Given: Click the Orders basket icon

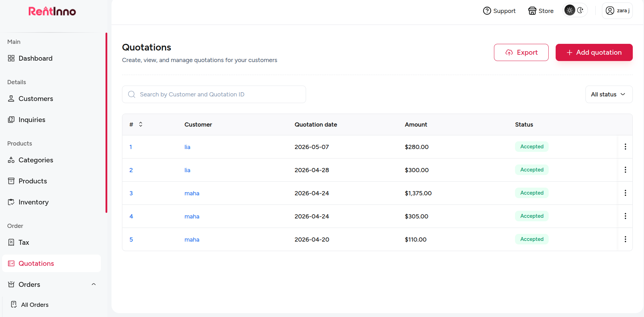Looking at the screenshot, I should [11, 284].
